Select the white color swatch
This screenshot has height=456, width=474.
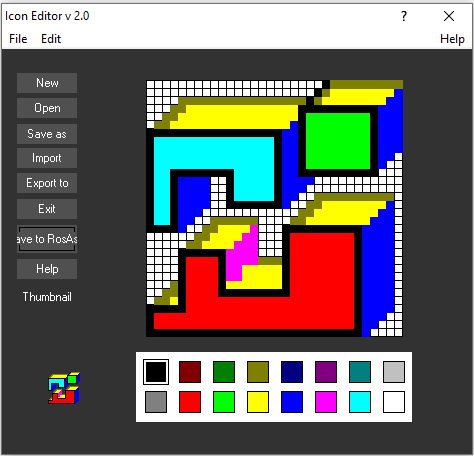point(394,402)
